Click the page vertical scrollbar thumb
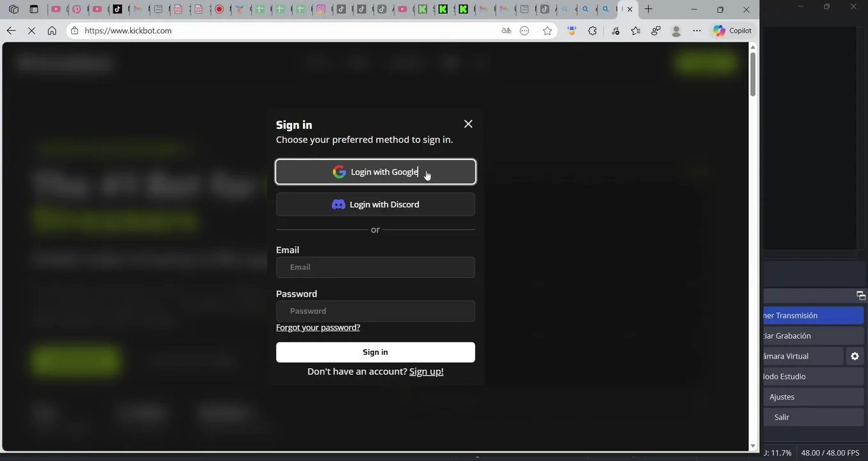868x461 pixels. pos(753,74)
